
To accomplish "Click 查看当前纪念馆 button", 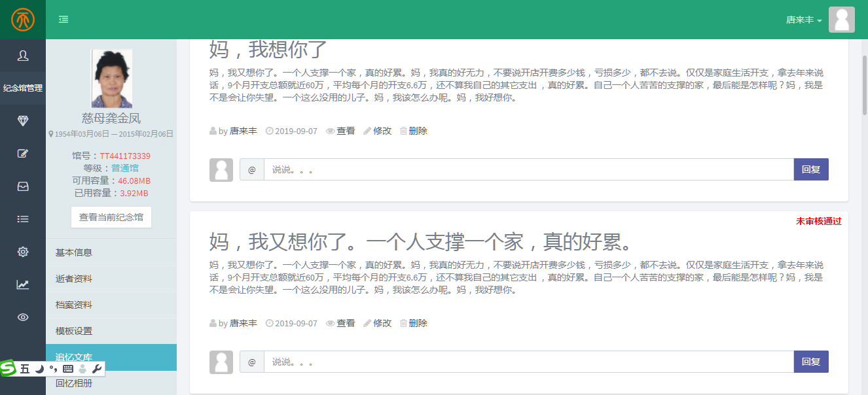I will click(111, 217).
